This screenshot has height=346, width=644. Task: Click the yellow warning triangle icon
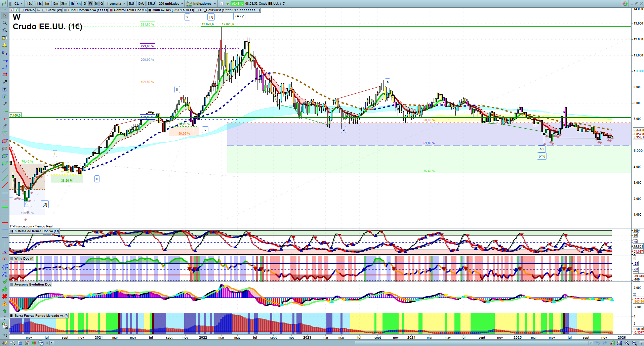(x=5, y=304)
